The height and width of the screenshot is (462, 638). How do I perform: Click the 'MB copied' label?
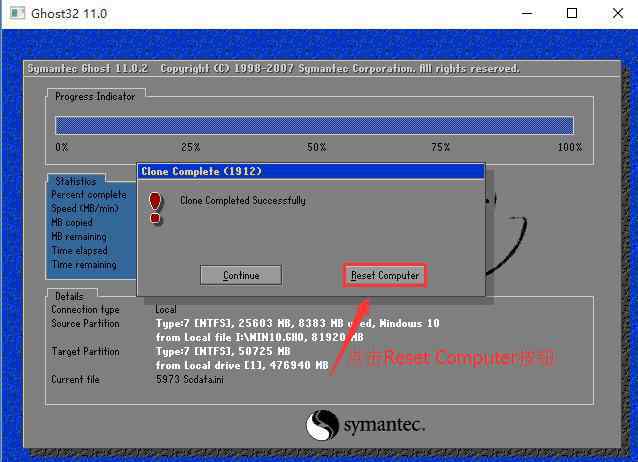tap(72, 223)
